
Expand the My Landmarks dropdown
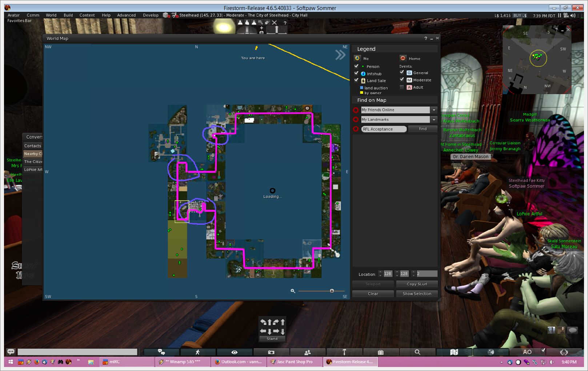click(x=434, y=119)
